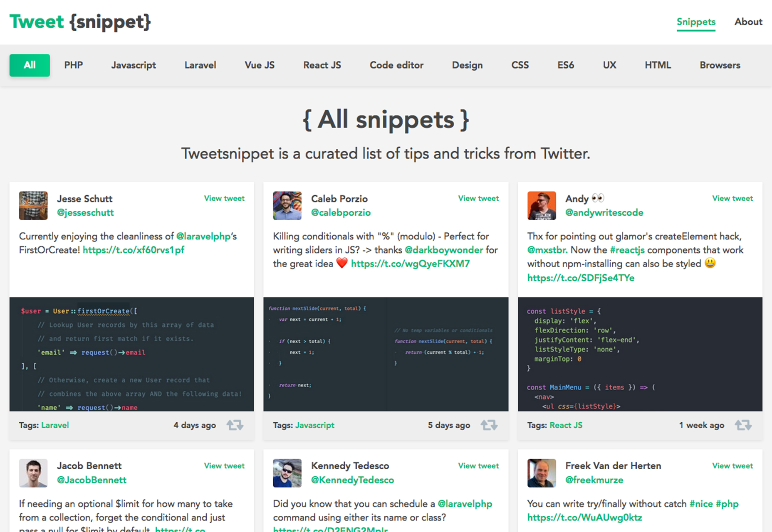This screenshot has width=772, height=532.
Task: View tweet by Jesse Schutt
Action: pyautogui.click(x=224, y=198)
